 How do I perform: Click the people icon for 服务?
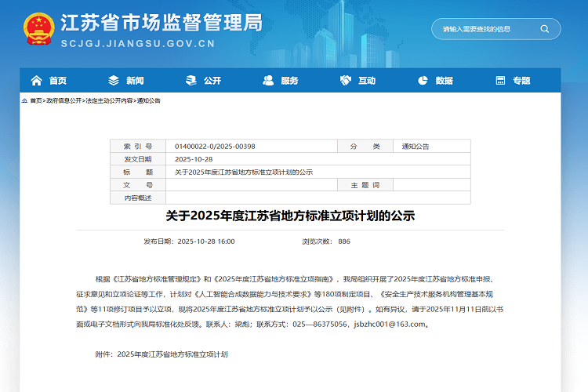click(x=268, y=81)
